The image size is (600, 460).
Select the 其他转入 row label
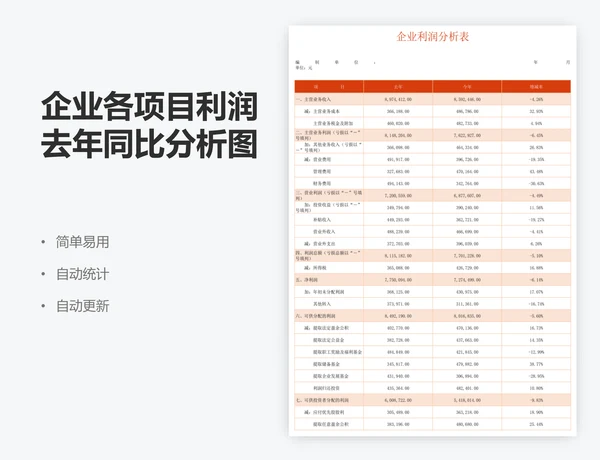[x=322, y=304]
